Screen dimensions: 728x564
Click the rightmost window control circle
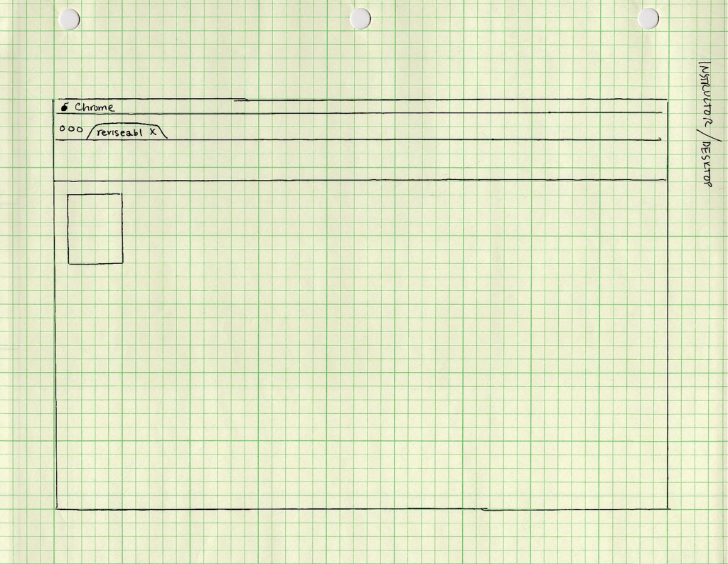(80, 130)
